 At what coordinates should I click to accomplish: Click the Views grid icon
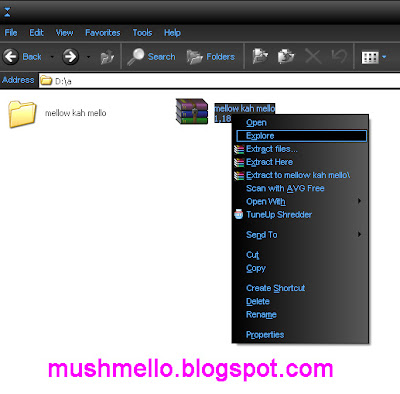click(x=370, y=57)
